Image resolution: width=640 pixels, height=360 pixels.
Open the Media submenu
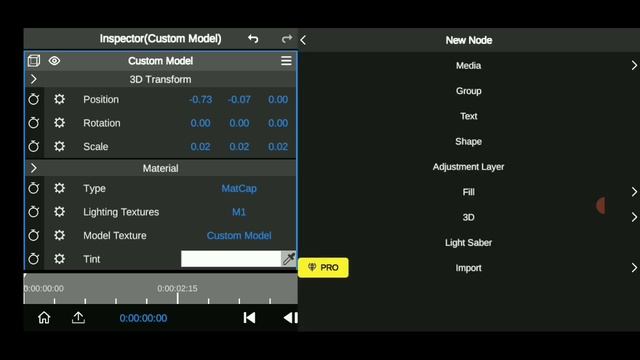coord(469,66)
